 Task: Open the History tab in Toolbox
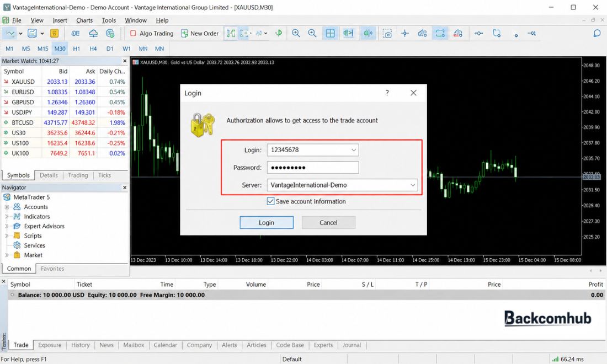click(80, 345)
